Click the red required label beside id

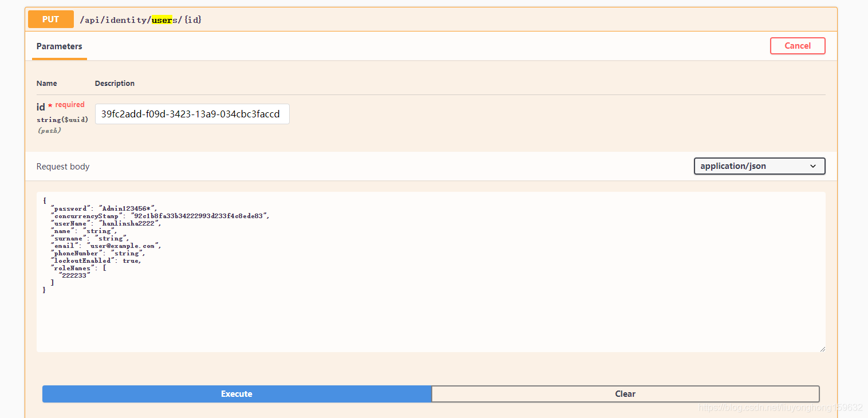click(x=70, y=105)
